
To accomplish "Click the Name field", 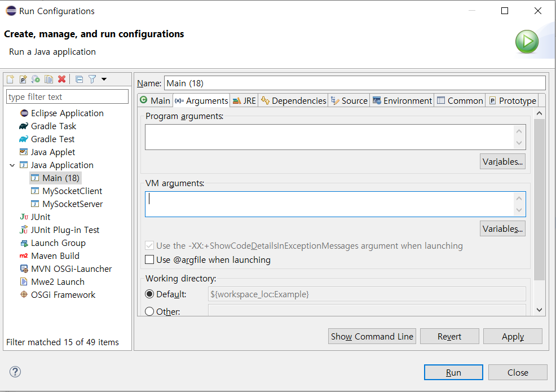I will point(355,83).
